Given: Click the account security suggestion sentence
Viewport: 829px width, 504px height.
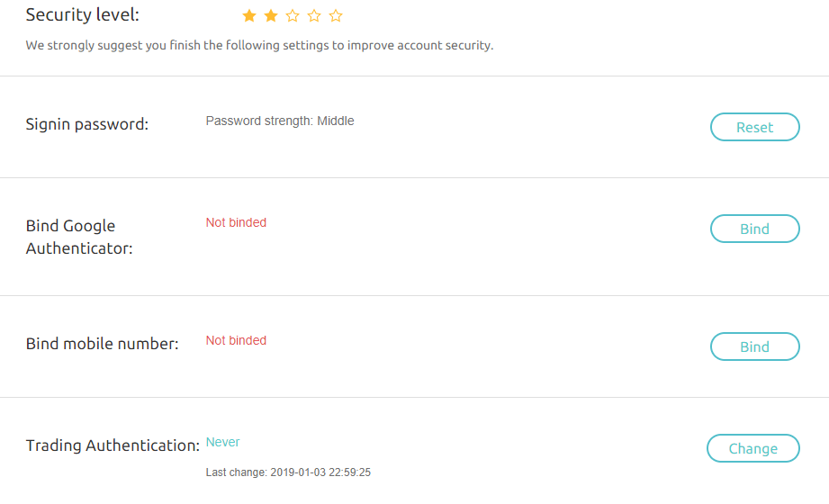Looking at the screenshot, I should point(259,45).
